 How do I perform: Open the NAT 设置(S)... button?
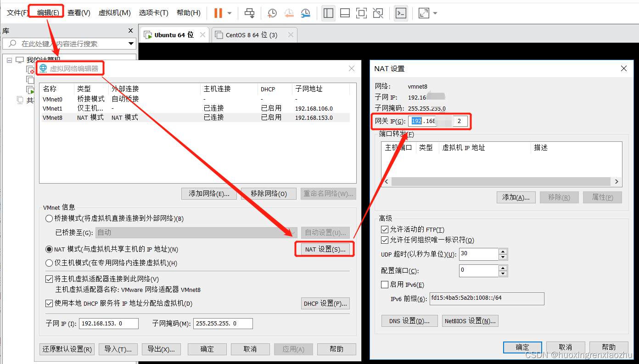[x=325, y=249]
